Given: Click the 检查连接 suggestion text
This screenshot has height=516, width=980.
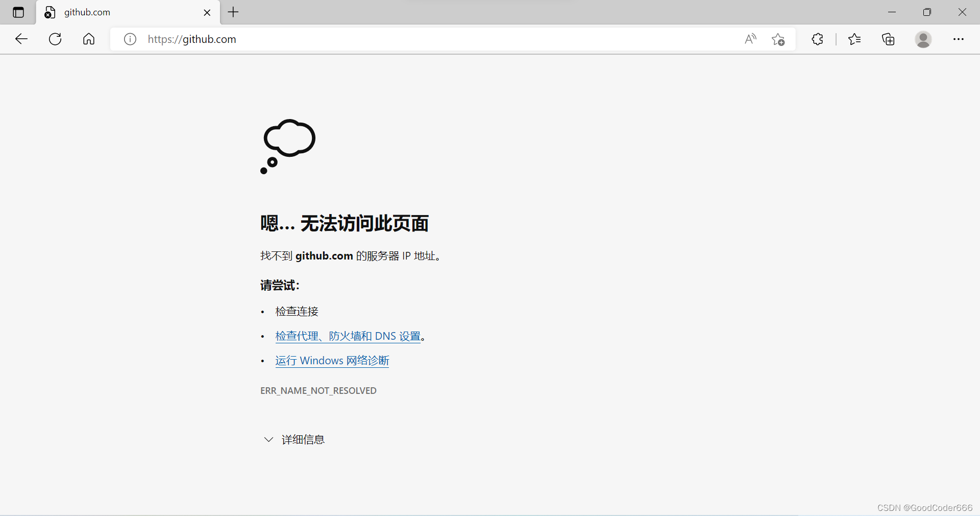Looking at the screenshot, I should coord(297,311).
